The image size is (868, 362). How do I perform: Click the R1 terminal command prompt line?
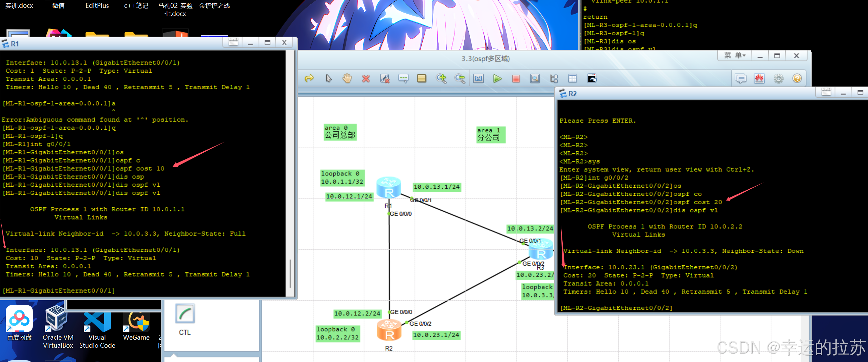point(59,291)
